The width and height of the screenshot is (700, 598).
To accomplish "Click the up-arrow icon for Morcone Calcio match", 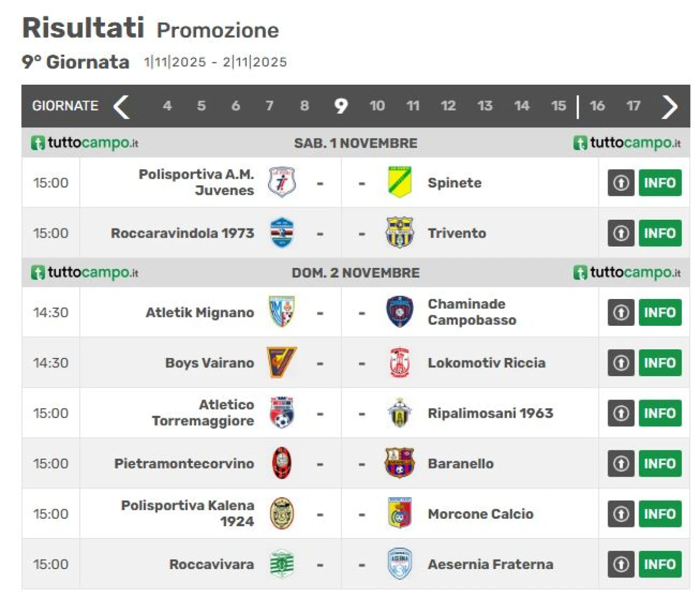I will pyautogui.click(x=621, y=514).
